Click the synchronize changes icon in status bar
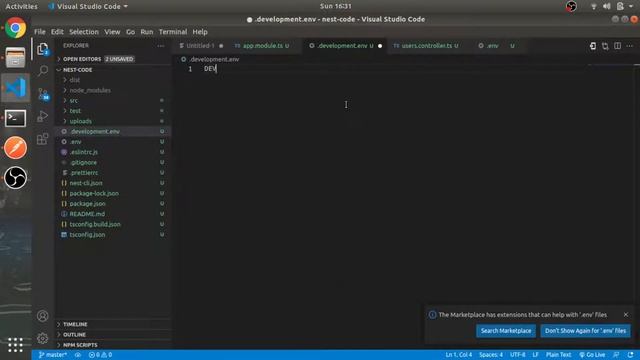The image size is (640, 360). [x=78, y=355]
